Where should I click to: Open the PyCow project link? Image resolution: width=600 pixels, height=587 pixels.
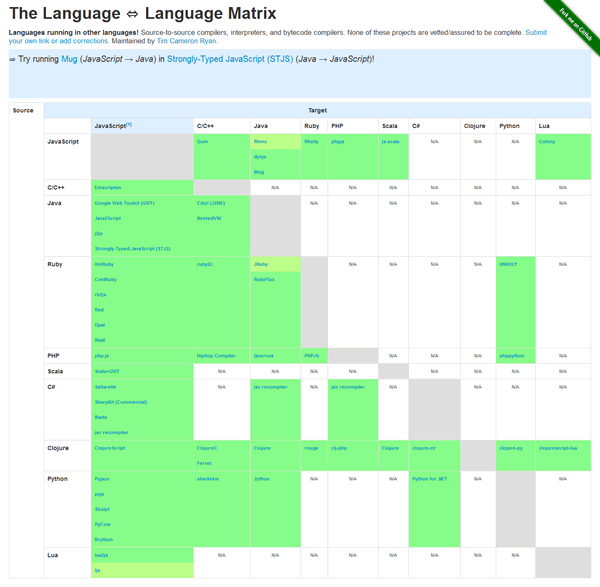click(103, 525)
